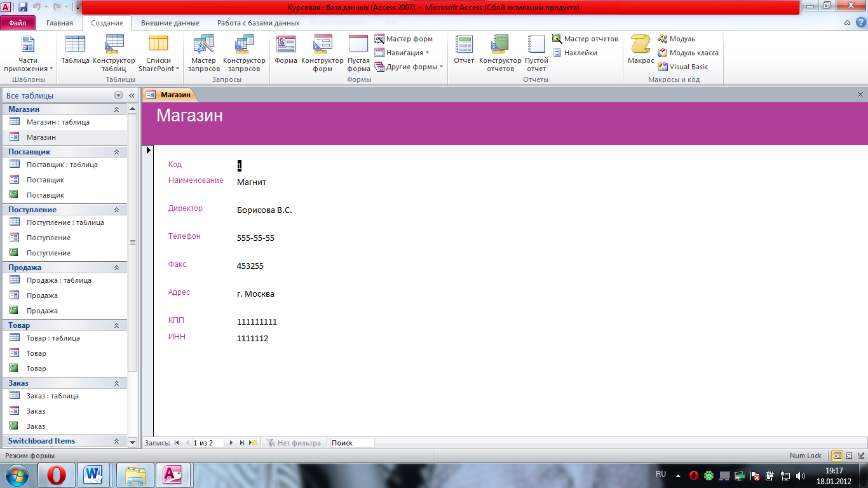The image size is (868, 488).
Task: Click the record number field 1 из 2
Action: pyautogui.click(x=208, y=443)
